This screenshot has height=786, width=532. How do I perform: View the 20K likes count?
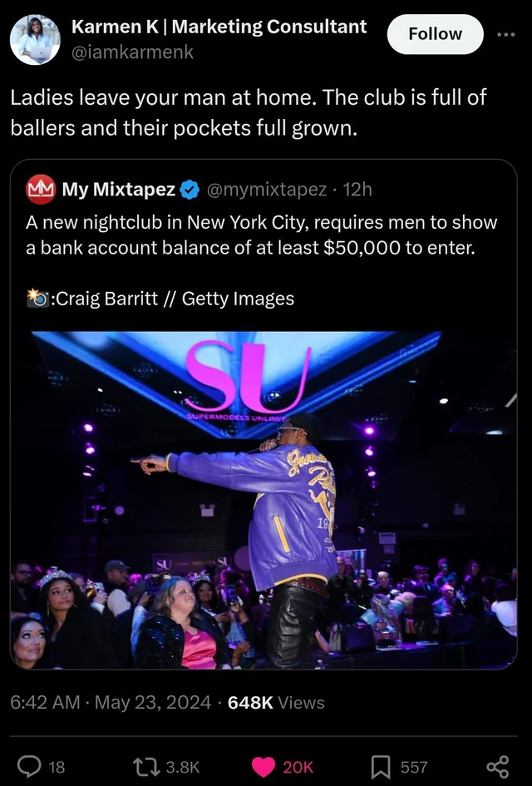click(x=298, y=767)
